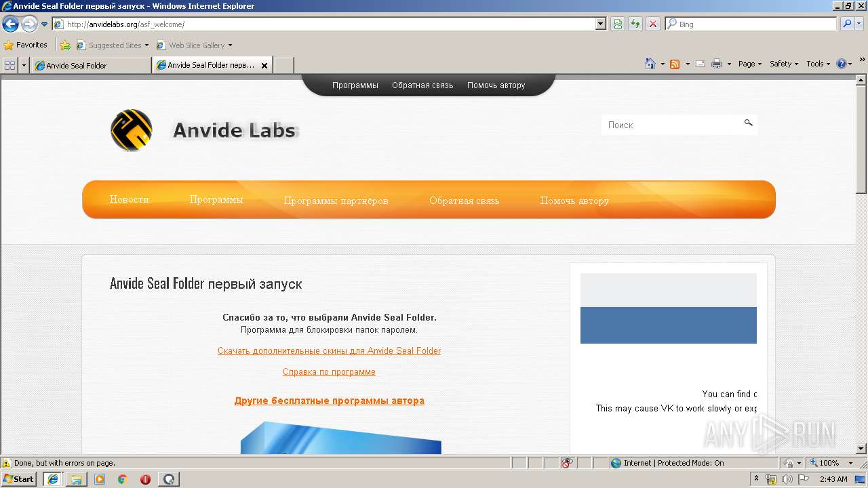Open the Help question mark menu
The width and height of the screenshot is (868, 488).
(844, 64)
